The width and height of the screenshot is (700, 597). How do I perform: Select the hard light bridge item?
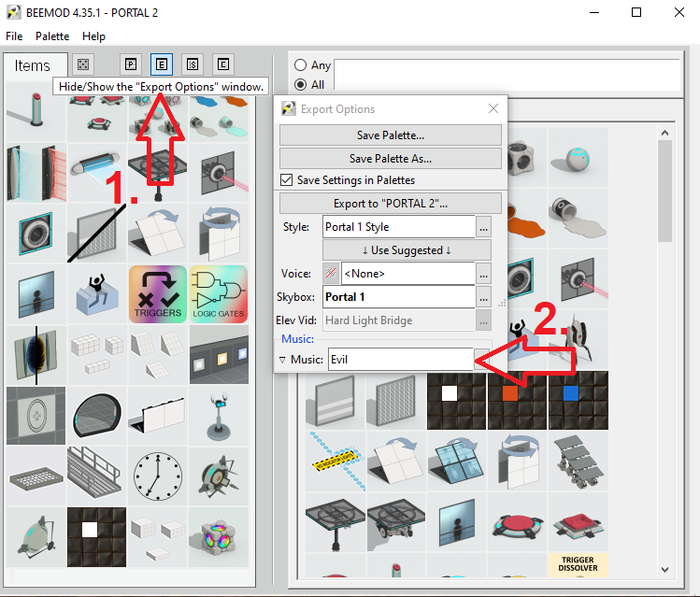point(97,172)
